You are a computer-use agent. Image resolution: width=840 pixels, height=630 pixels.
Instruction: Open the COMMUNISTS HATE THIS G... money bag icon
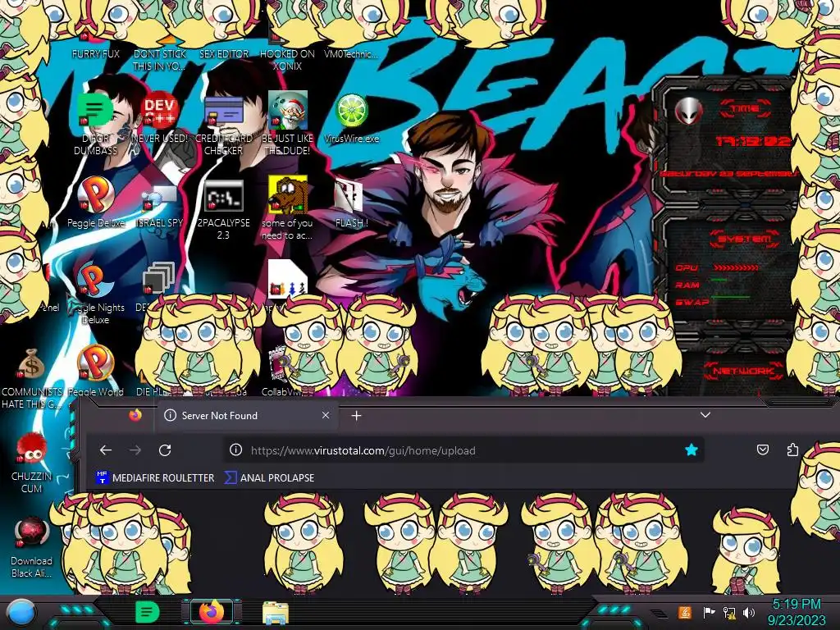[31, 364]
